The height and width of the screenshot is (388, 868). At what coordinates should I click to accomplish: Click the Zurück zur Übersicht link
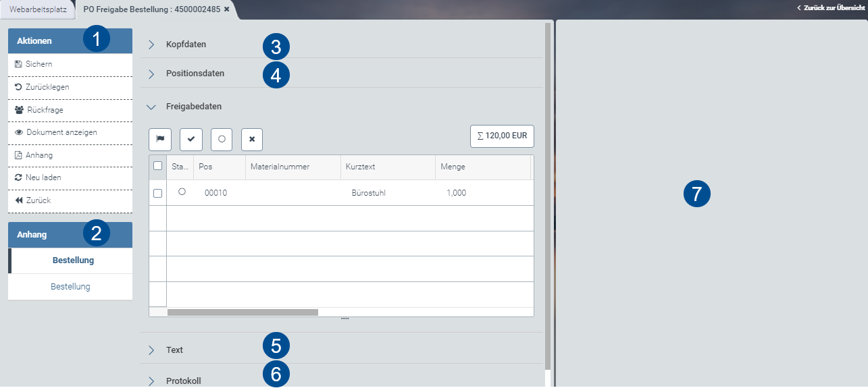point(830,7)
